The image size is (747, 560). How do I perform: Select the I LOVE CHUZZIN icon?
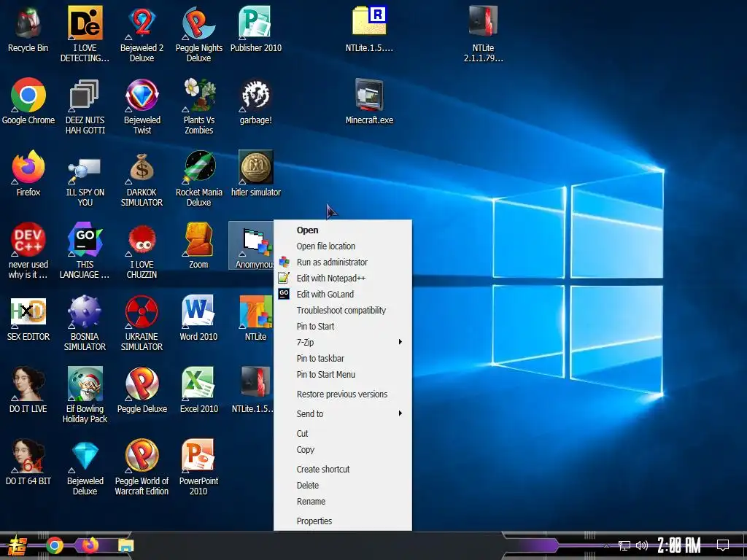point(142,251)
